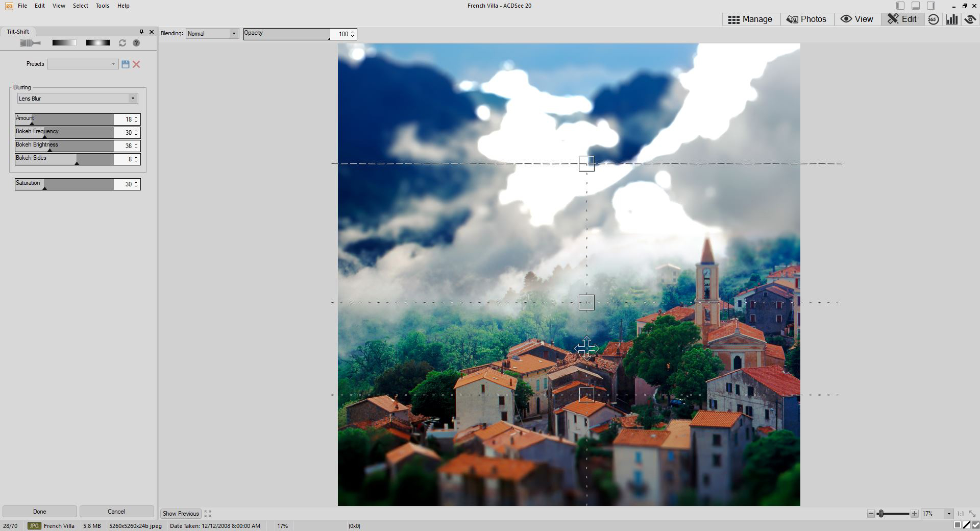Save preset with floppy disk icon
This screenshot has height=531, width=980.
(x=126, y=64)
